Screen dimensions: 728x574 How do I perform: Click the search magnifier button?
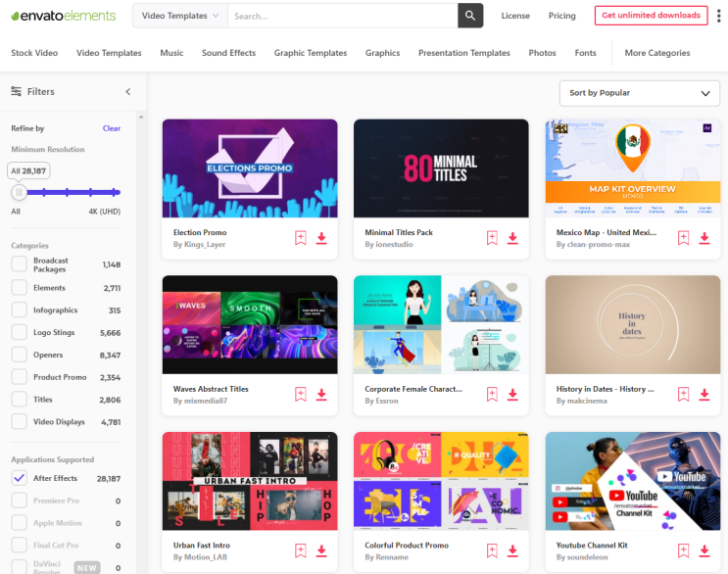click(x=470, y=16)
